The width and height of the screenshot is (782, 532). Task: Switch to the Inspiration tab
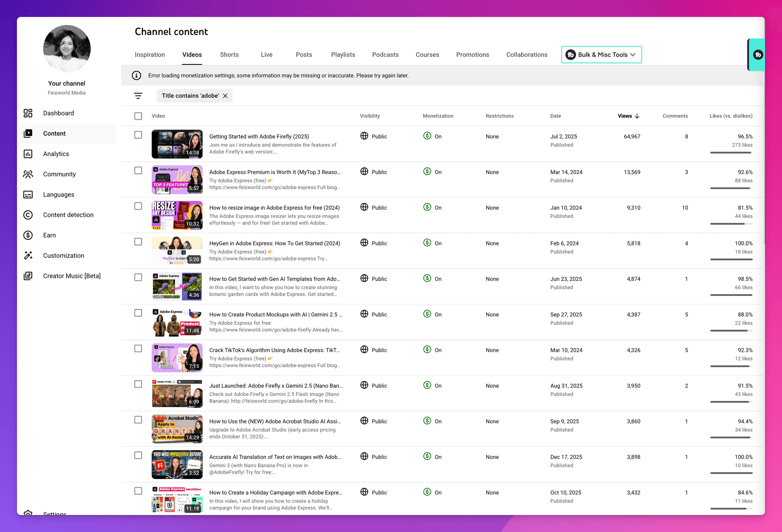click(x=150, y=55)
